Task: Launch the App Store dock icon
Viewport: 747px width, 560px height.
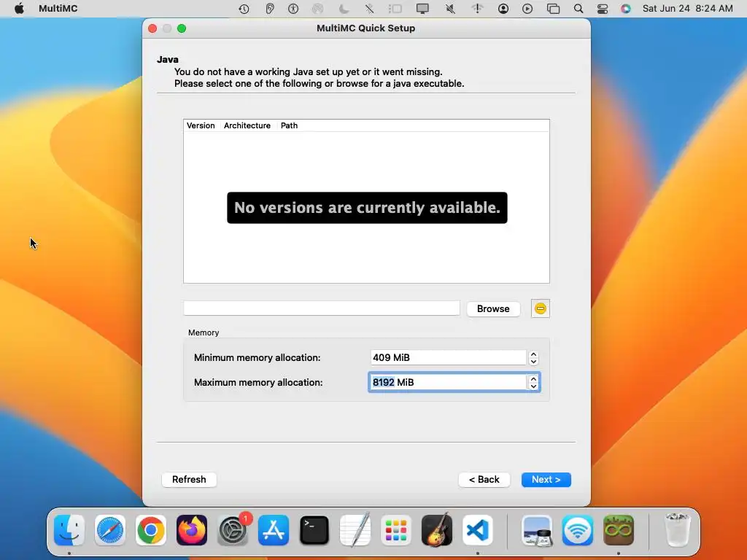Action: (274, 530)
